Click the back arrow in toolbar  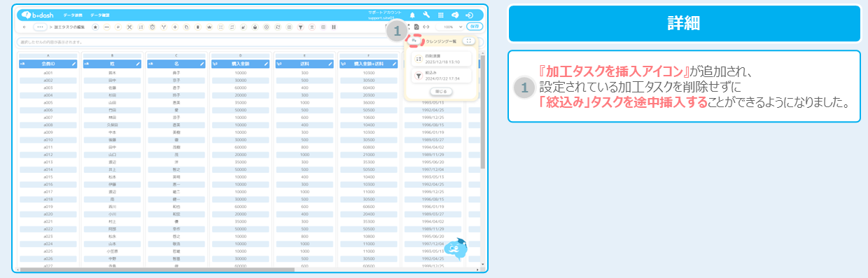(x=24, y=27)
